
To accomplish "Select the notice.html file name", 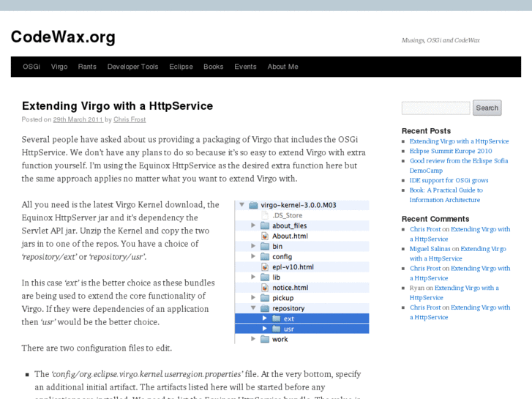I will point(291,288).
